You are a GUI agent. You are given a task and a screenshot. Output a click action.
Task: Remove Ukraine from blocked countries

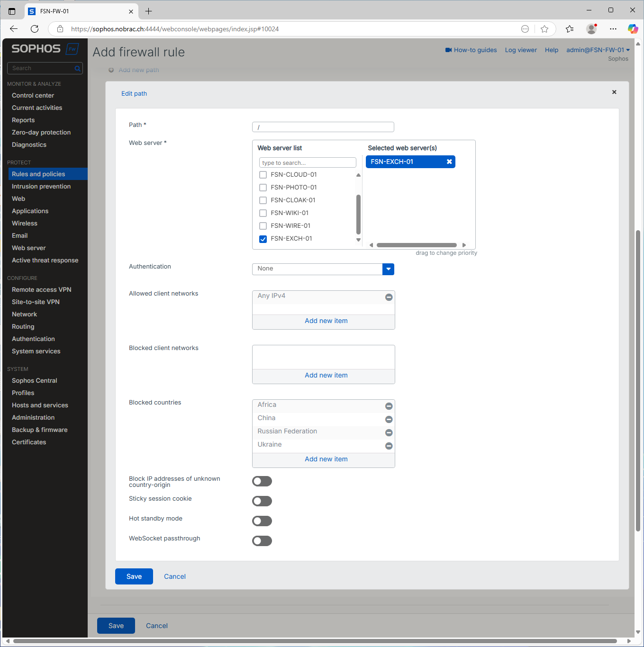(389, 446)
